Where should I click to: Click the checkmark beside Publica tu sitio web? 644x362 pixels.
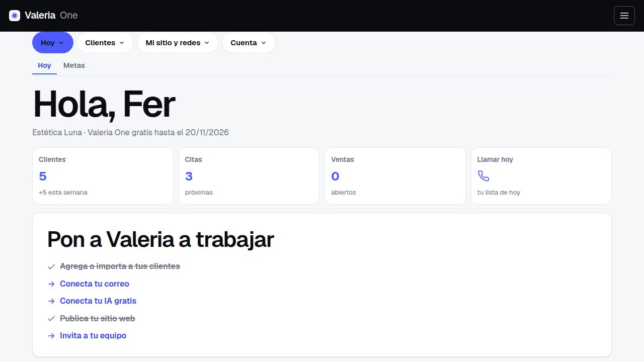(51, 319)
